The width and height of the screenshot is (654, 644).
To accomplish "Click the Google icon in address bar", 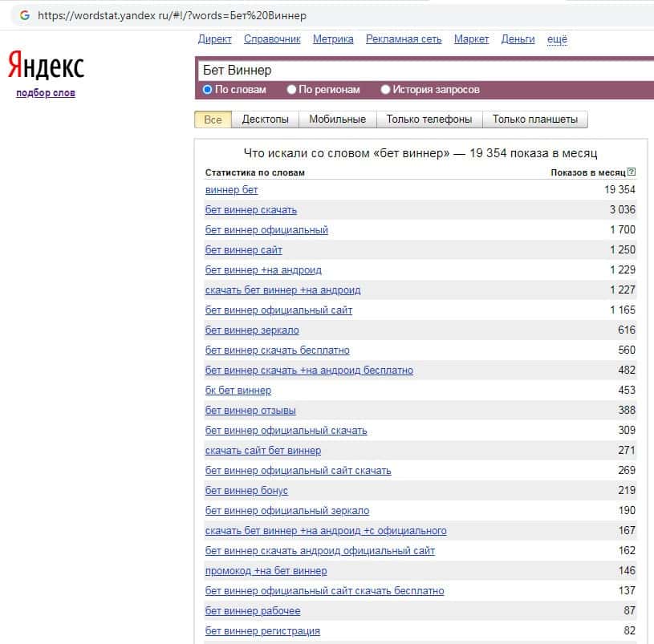I will tap(24, 15).
